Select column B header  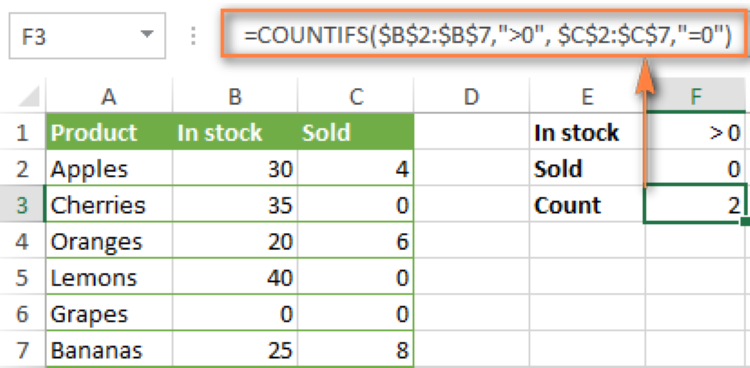235,97
